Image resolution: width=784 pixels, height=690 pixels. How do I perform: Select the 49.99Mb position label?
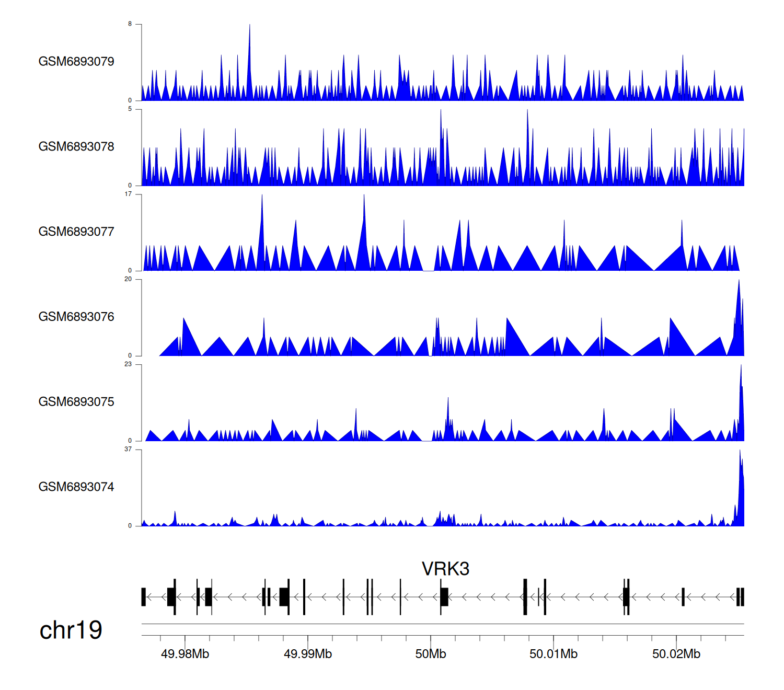(x=308, y=654)
